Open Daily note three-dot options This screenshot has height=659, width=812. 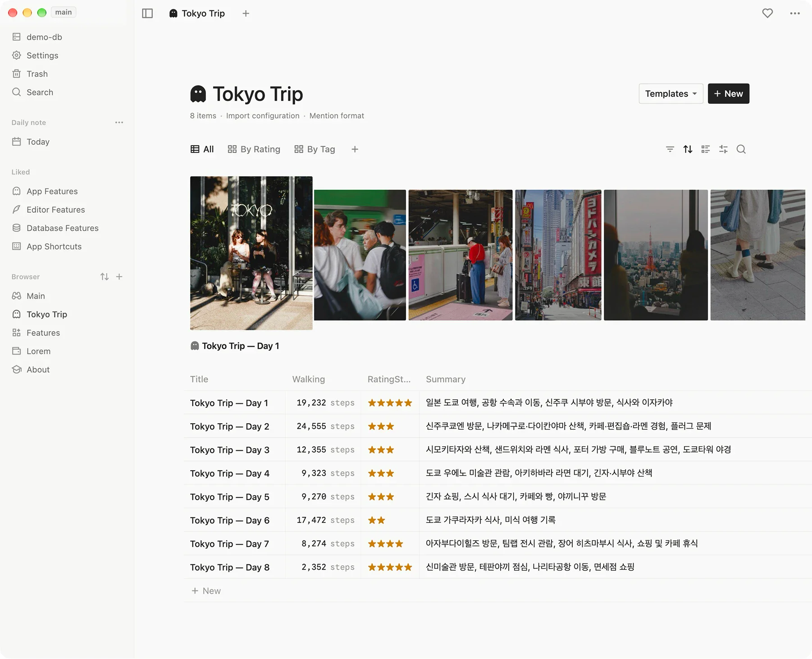pyautogui.click(x=119, y=123)
